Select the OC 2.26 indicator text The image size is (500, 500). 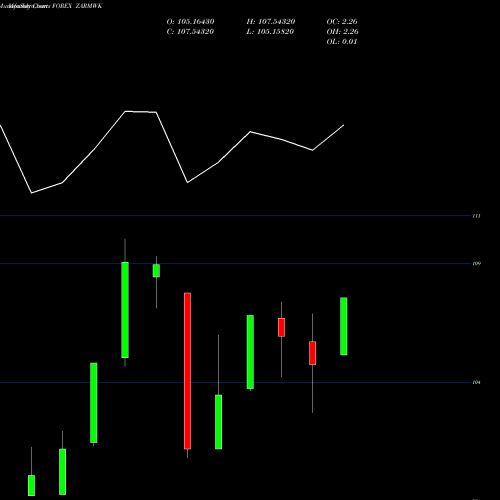point(342,22)
